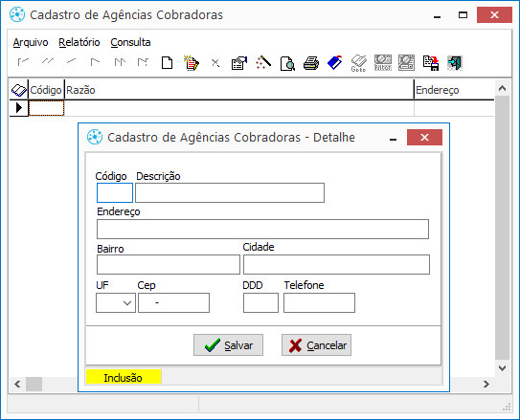Click the Endereço text field
520x420 pixels.
(262, 229)
